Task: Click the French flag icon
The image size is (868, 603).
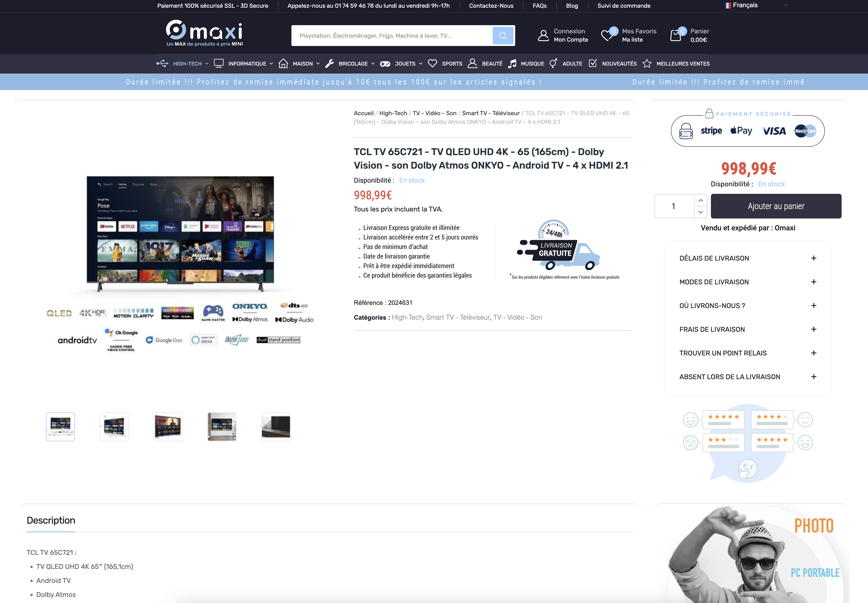Action: click(727, 5)
